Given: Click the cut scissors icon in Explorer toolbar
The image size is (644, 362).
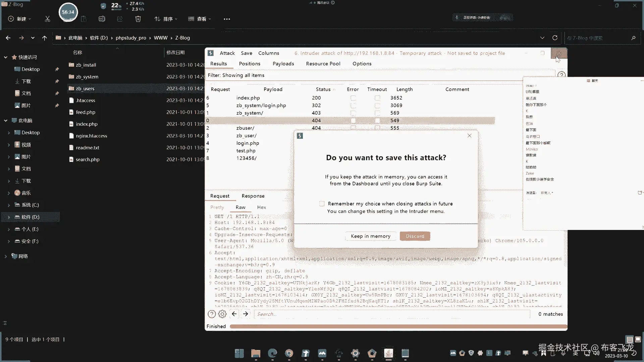Looking at the screenshot, I should pyautogui.click(x=47, y=19).
